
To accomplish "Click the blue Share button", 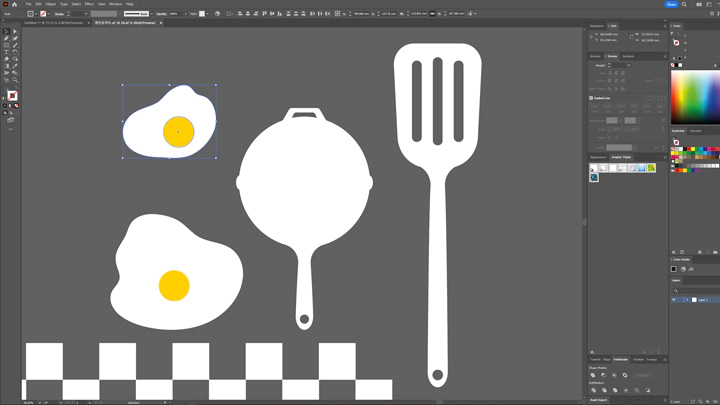I will pyautogui.click(x=671, y=4).
